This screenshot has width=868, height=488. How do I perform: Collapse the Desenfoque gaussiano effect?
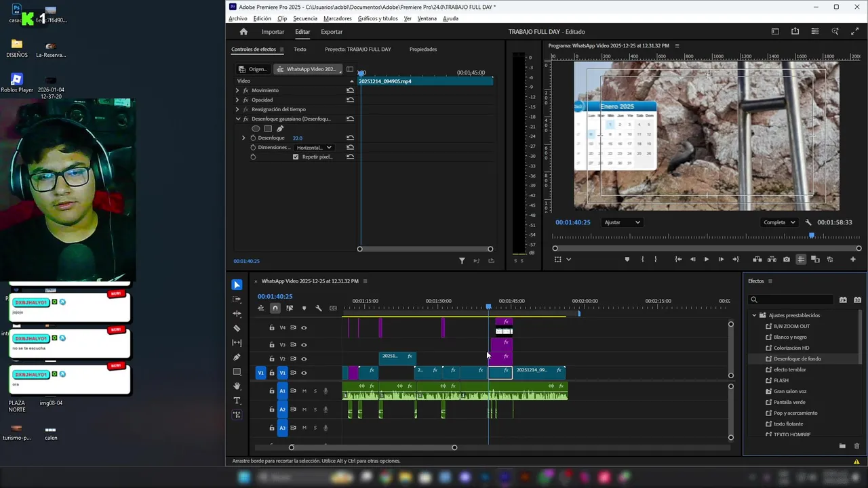(x=237, y=119)
